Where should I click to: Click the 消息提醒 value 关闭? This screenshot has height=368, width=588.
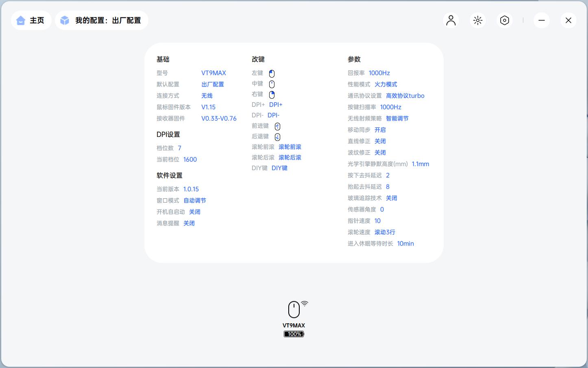(189, 223)
